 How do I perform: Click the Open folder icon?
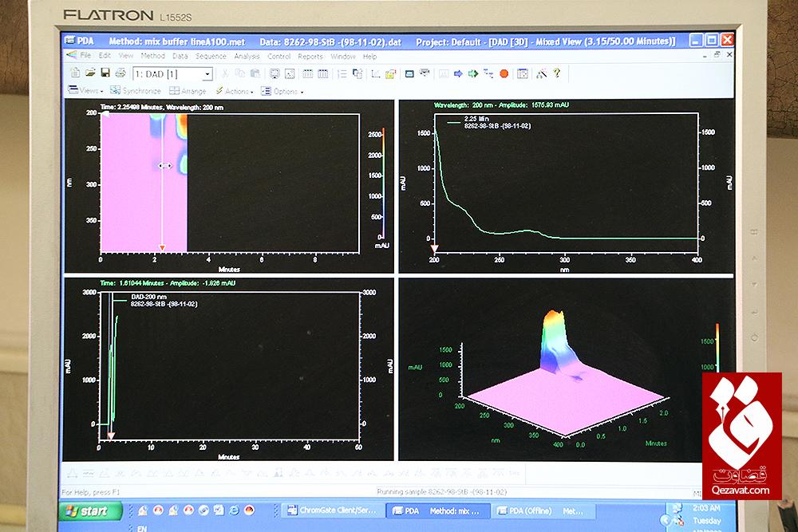[x=89, y=73]
